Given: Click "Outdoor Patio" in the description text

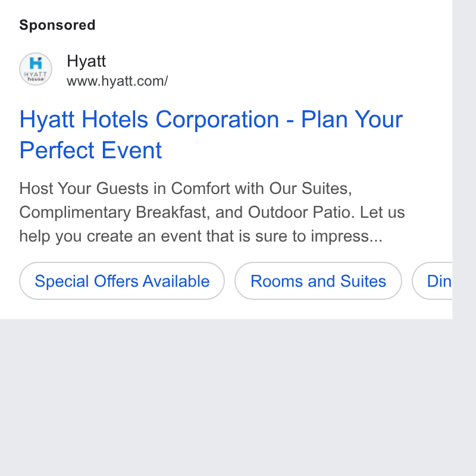Looking at the screenshot, I should (301, 212).
